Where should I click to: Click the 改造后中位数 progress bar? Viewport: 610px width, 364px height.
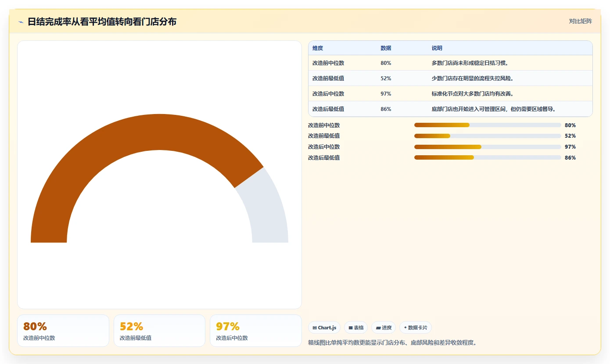(488, 147)
